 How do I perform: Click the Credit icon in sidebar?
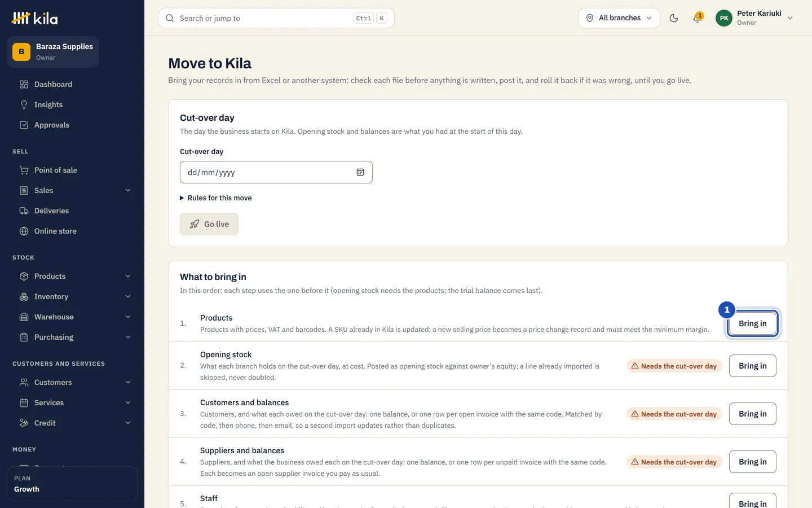(x=24, y=423)
